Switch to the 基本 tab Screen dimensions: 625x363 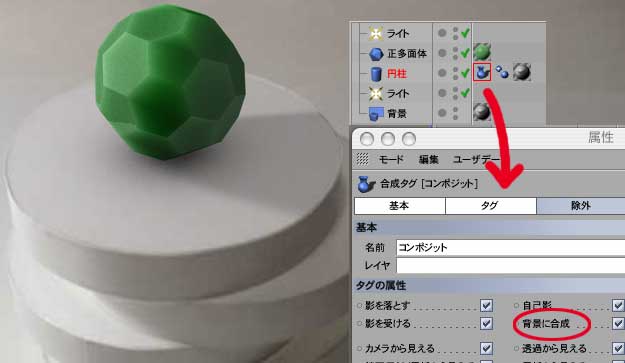pos(399,206)
